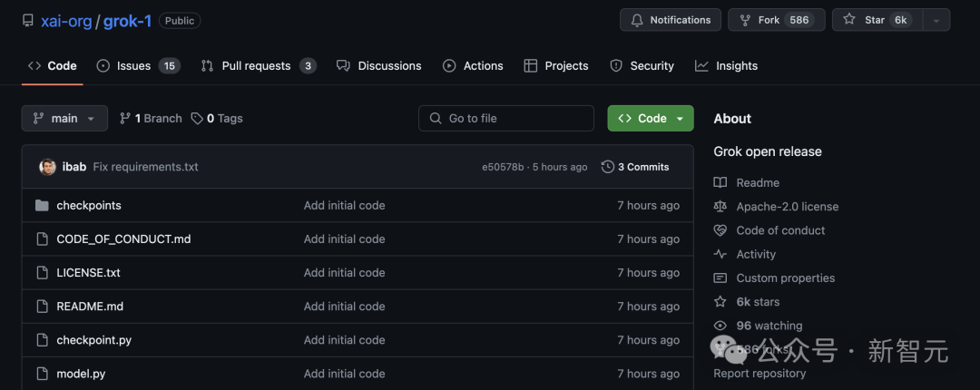Open the Pull requests tab
This screenshot has height=390, width=980.
tap(258, 66)
